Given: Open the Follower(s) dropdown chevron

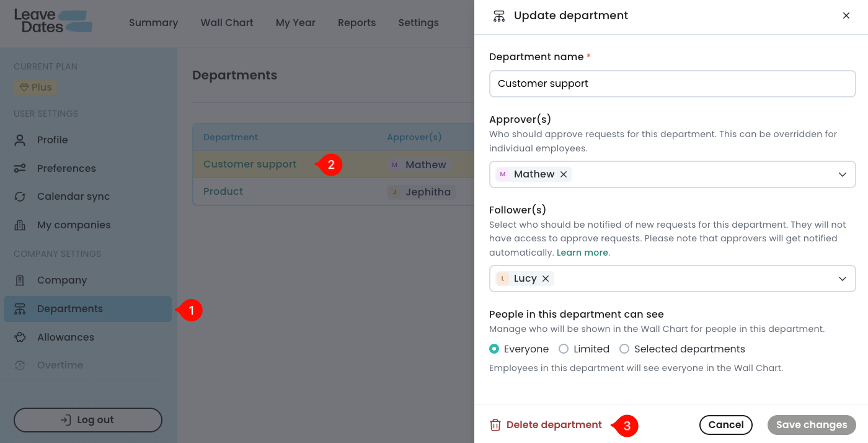Looking at the screenshot, I should [x=843, y=279].
